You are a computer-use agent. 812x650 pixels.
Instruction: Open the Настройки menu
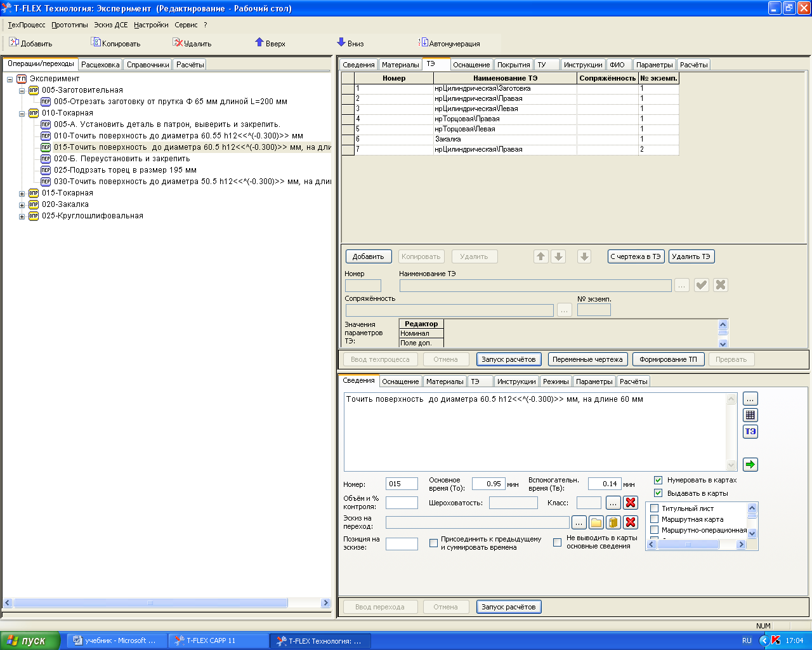(151, 25)
